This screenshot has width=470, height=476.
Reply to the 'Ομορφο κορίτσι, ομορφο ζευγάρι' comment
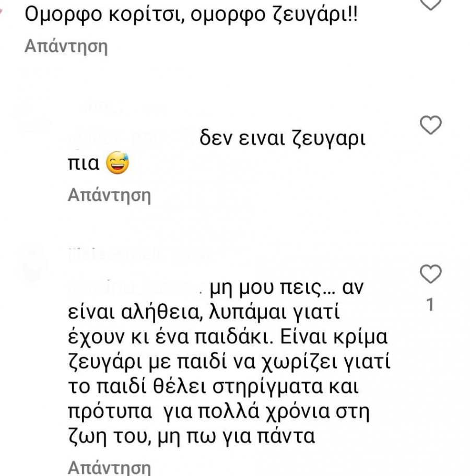(66, 47)
